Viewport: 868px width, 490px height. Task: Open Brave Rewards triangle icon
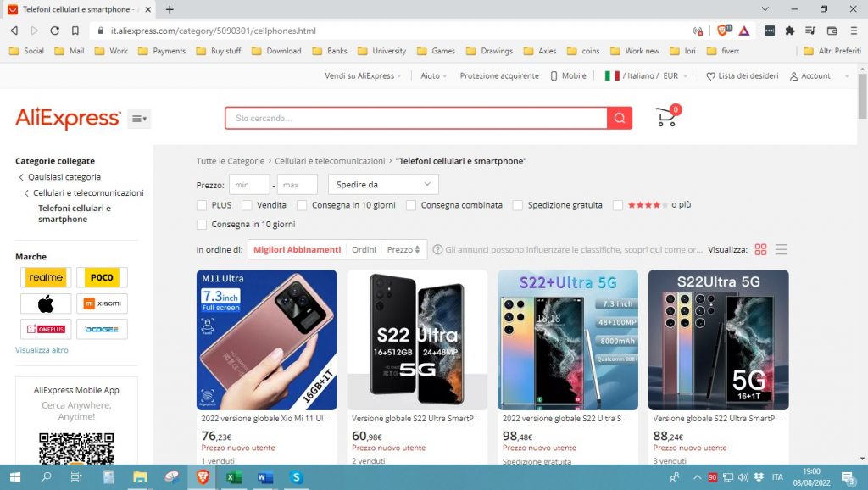(743, 30)
